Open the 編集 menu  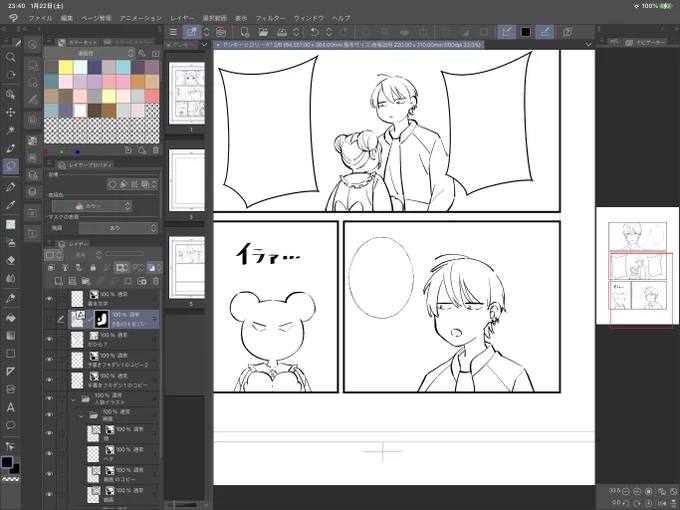(x=67, y=18)
